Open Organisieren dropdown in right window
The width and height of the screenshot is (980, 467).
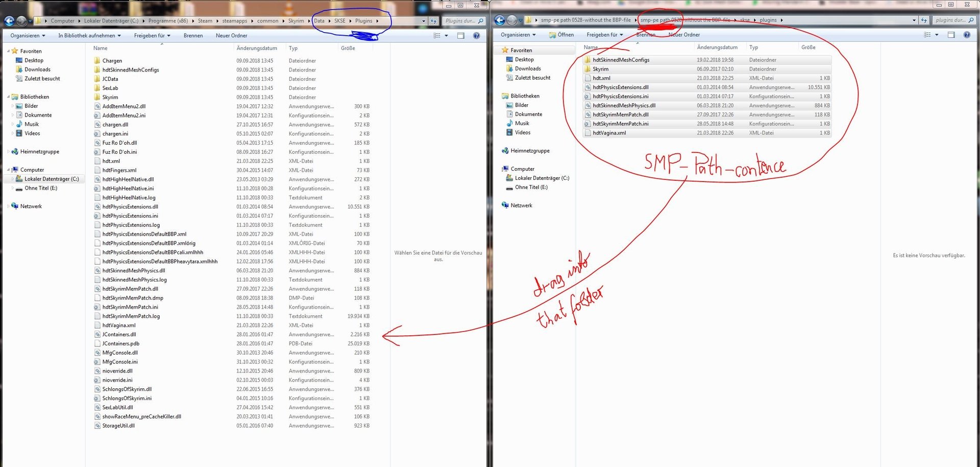518,35
